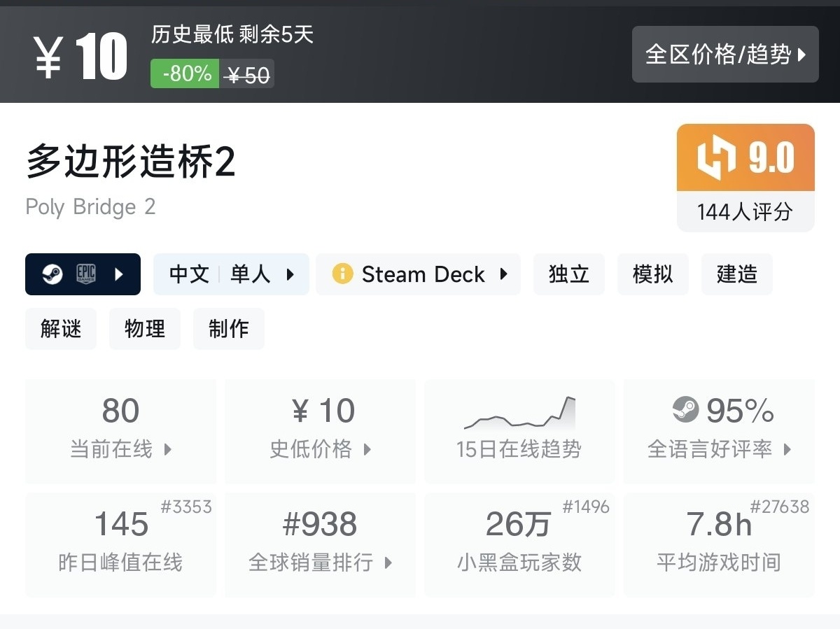
Task: Click the Steam logo beside 95%
Action: tap(685, 409)
